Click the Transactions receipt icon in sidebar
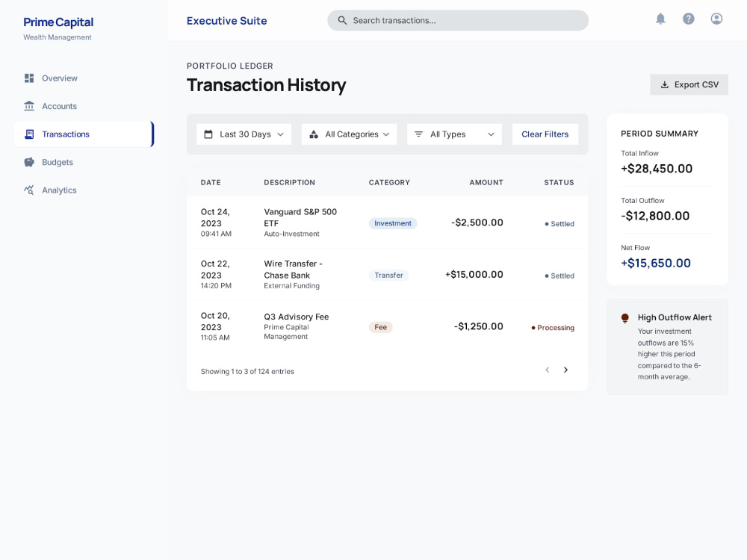The width and height of the screenshot is (747, 560). [x=29, y=134]
